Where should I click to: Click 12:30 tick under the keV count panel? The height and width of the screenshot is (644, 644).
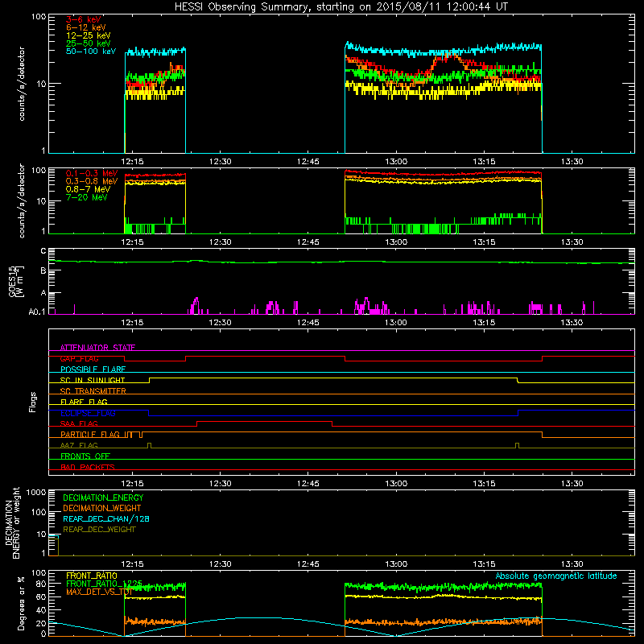220,162
